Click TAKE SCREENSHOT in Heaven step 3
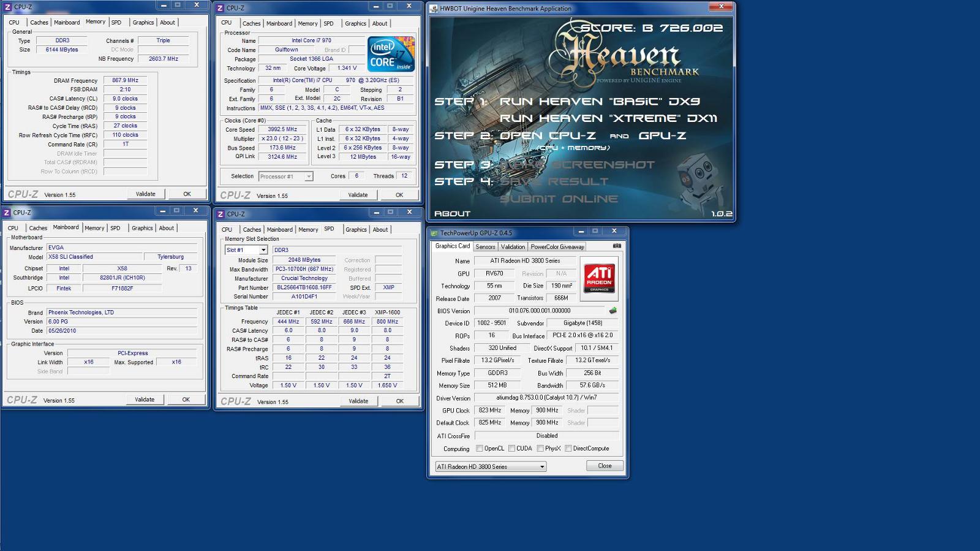Viewport: 980px width, 551px height. pyautogui.click(x=577, y=165)
